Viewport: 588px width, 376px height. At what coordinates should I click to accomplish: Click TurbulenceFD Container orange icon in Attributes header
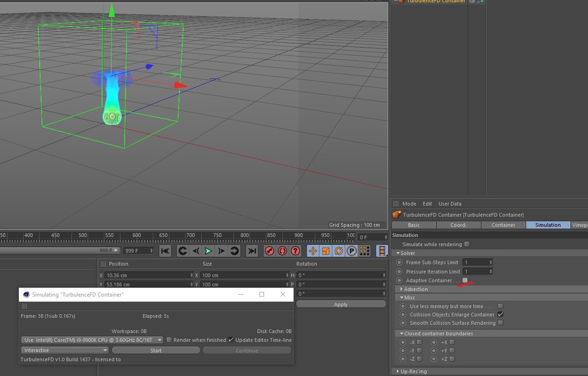point(396,215)
